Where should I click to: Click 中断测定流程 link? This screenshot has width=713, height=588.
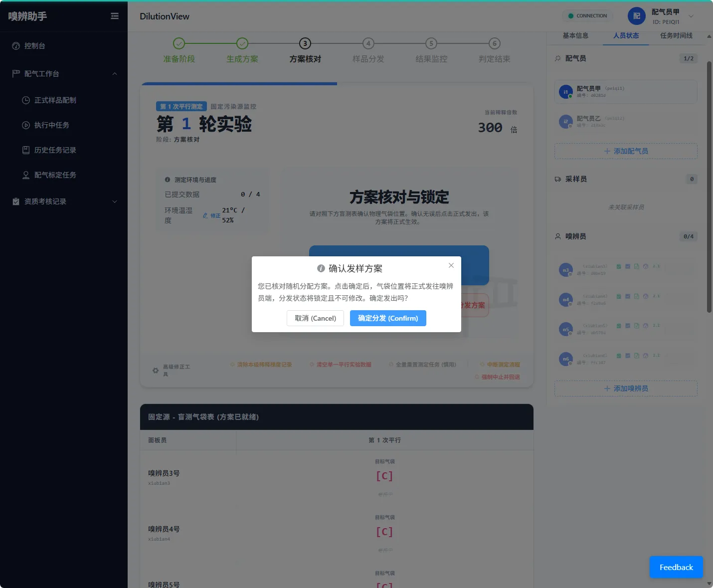[500, 365]
